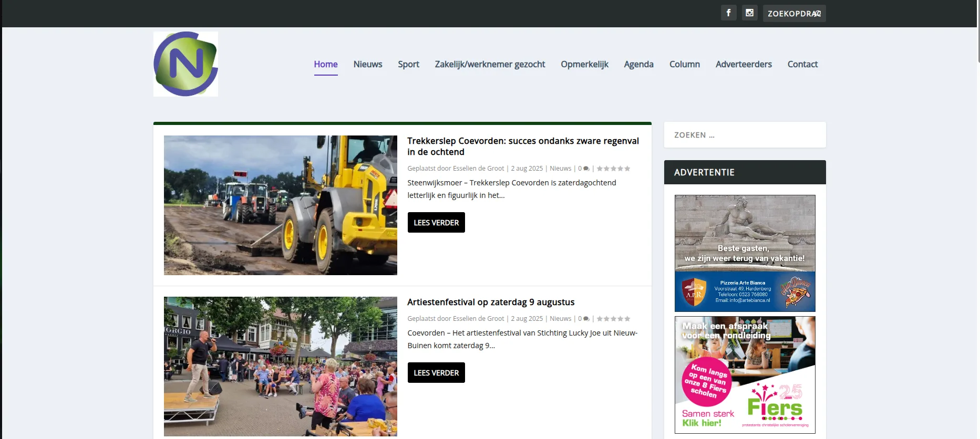The height and width of the screenshot is (439, 980).
Task: Open the Agenda menu
Action: [638, 64]
